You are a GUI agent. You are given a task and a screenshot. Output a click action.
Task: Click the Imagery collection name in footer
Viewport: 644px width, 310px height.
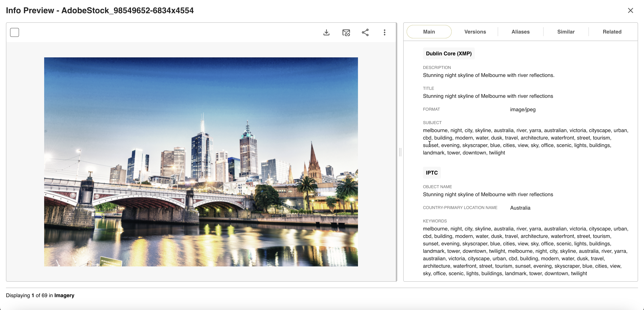click(x=64, y=295)
